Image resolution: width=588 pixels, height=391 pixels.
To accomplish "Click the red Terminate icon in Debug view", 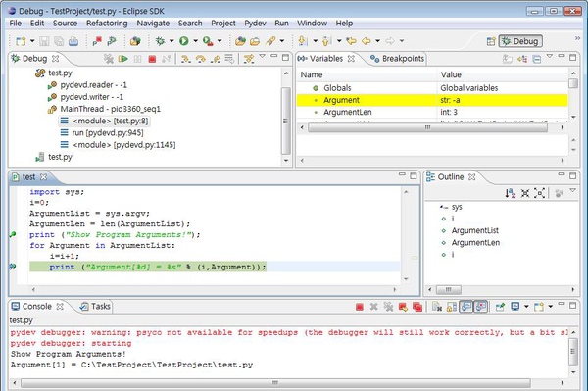I will point(152,59).
